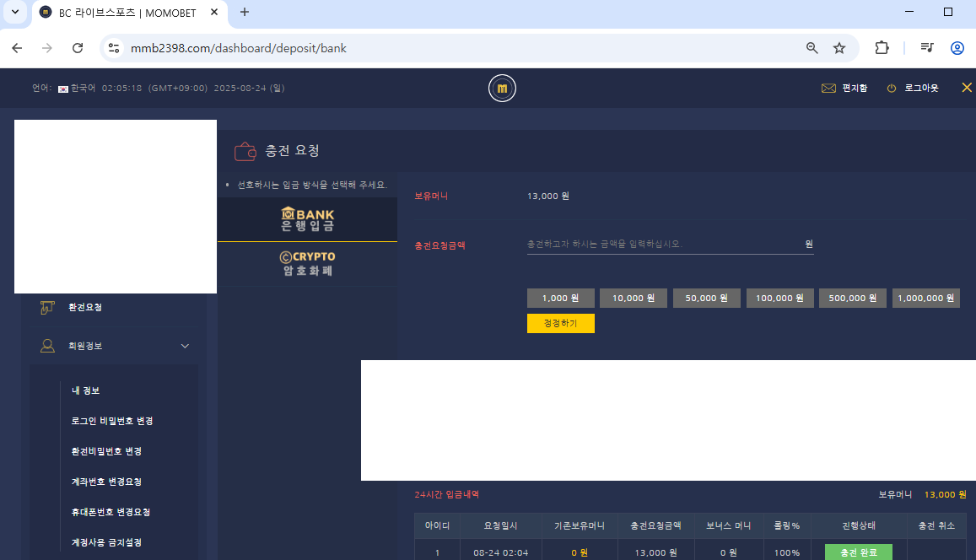Open the 한국어 language selector

pyautogui.click(x=76, y=88)
